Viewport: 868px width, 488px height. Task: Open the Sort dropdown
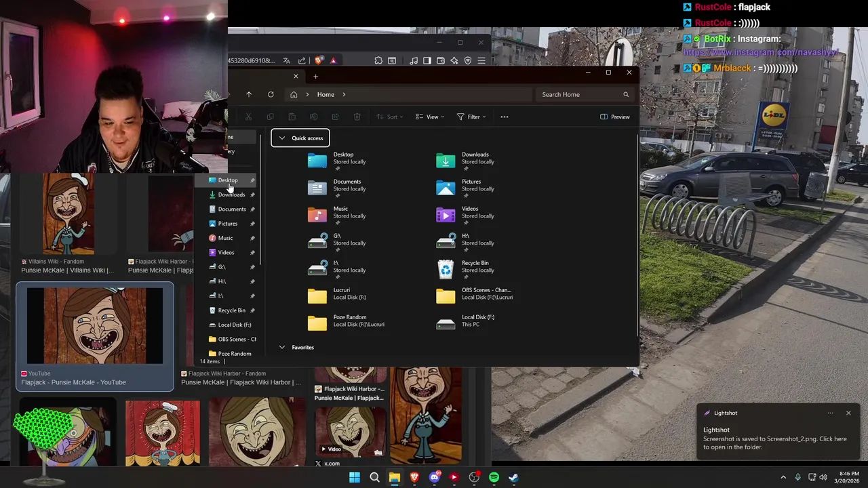tap(389, 117)
